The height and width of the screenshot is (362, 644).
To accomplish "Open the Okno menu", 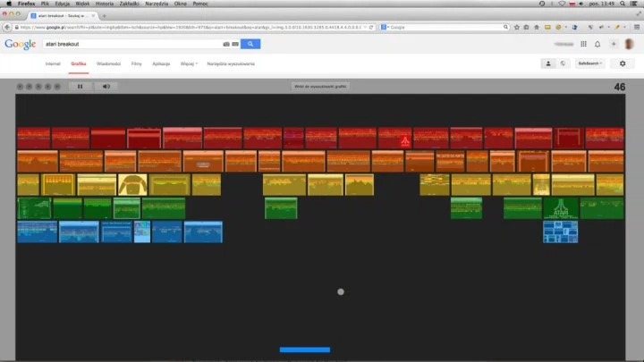I will point(181,4).
